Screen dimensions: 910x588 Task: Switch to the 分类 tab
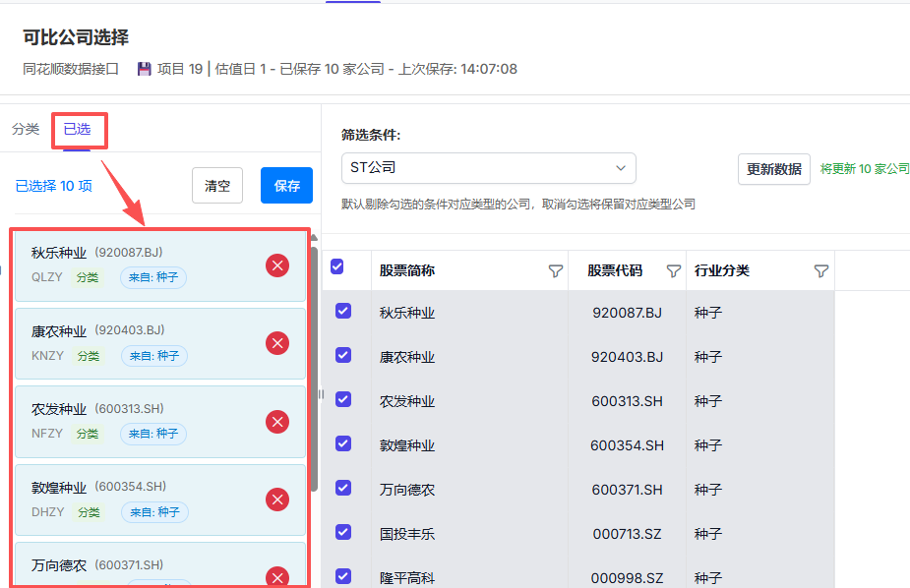click(x=26, y=129)
